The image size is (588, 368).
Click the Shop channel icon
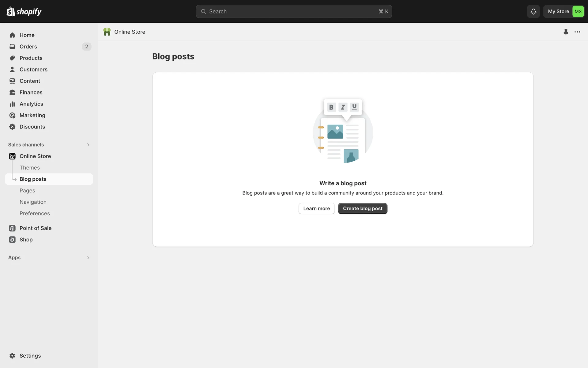pyautogui.click(x=12, y=240)
